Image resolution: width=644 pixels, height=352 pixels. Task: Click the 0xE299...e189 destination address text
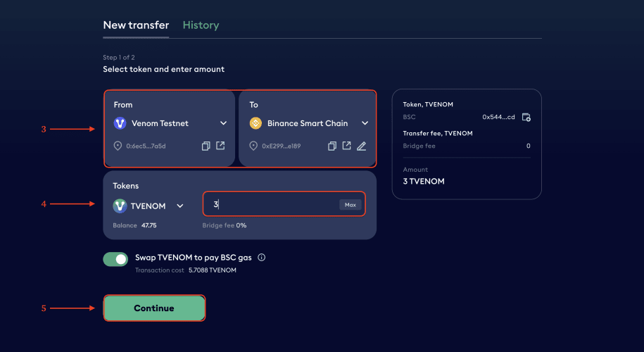pos(282,146)
